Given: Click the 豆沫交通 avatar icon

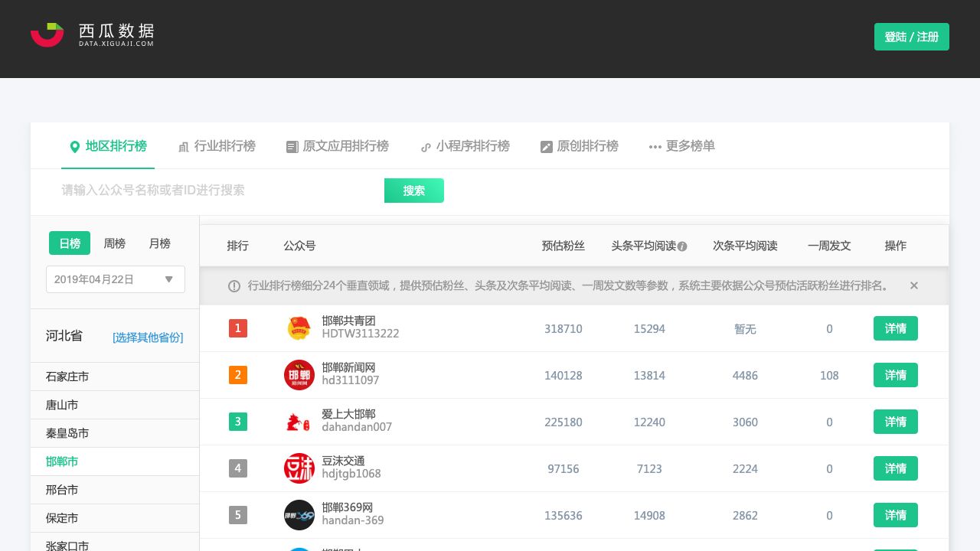Looking at the screenshot, I should click(x=299, y=468).
